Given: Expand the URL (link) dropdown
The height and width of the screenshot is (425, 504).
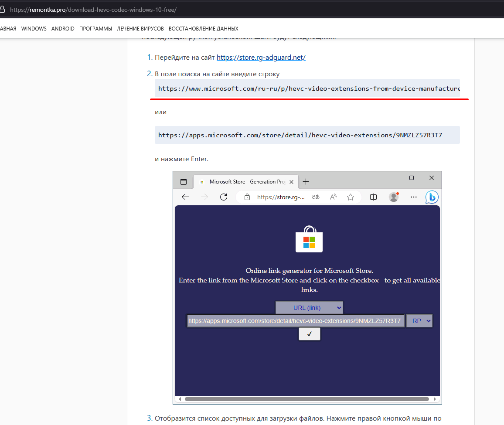Looking at the screenshot, I should 309,308.
